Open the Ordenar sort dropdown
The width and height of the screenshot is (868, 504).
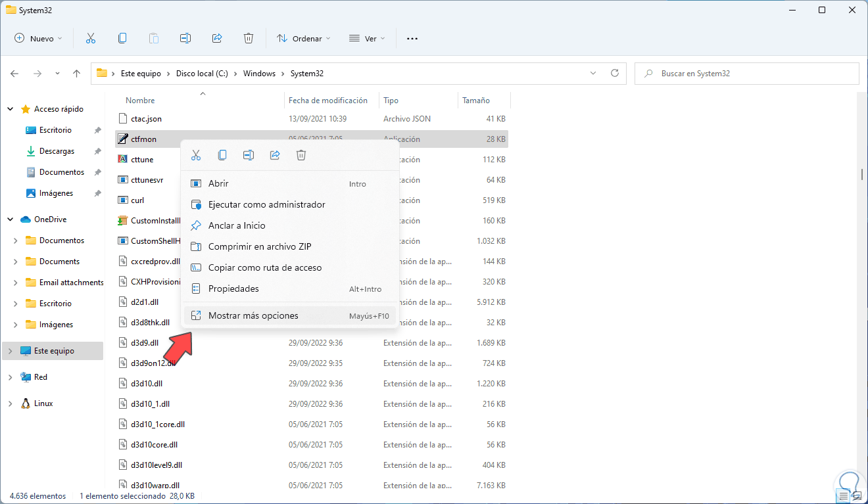coord(303,38)
